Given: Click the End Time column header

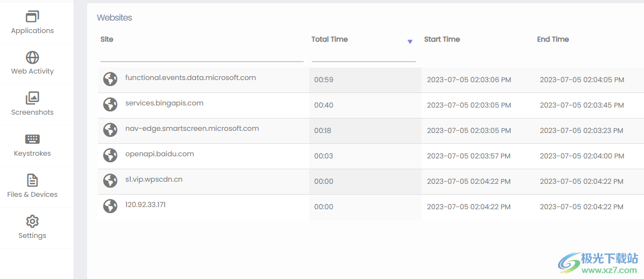Looking at the screenshot, I should [x=553, y=39].
